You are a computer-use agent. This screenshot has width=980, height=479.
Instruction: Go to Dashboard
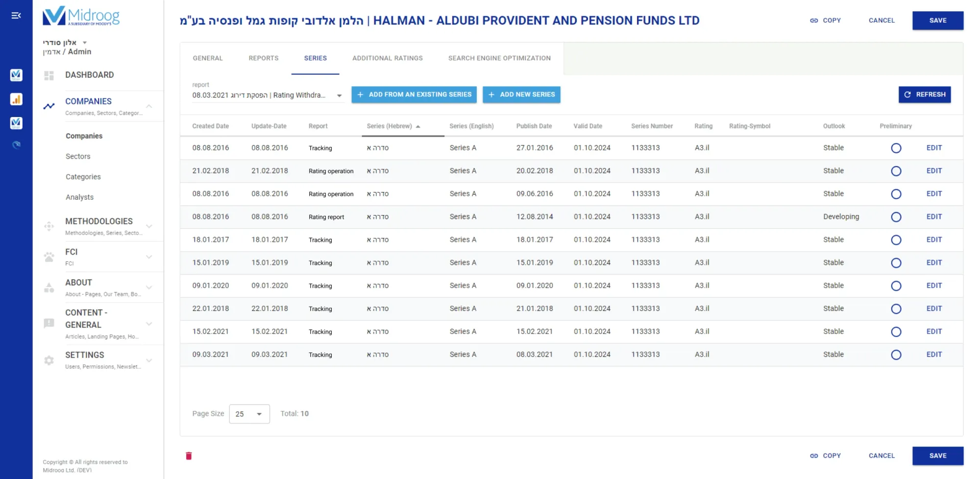[90, 75]
